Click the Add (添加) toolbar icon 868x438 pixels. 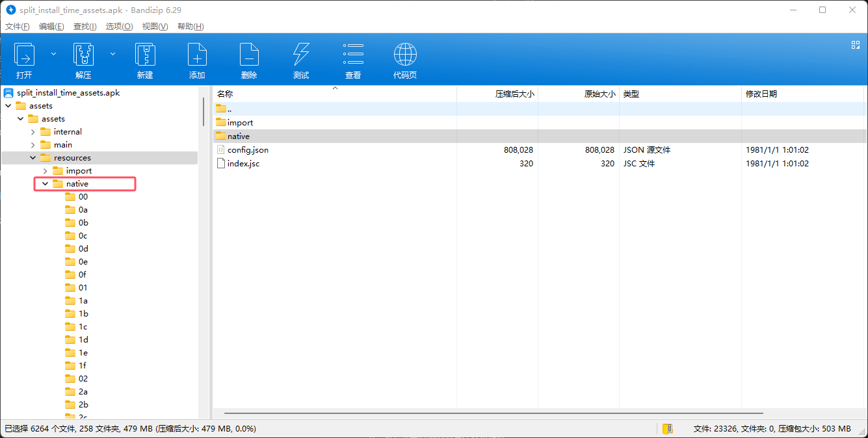[197, 55]
